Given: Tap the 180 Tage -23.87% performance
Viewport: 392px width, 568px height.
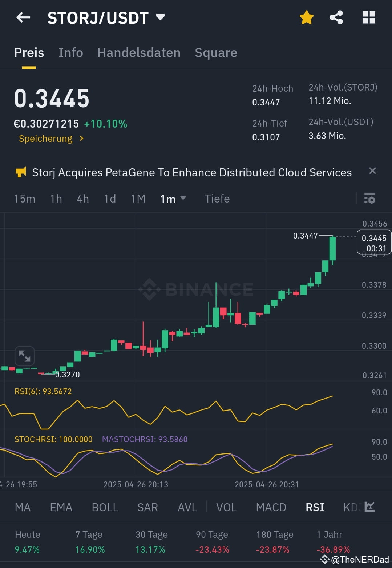Looking at the screenshot, I should coord(274,542).
